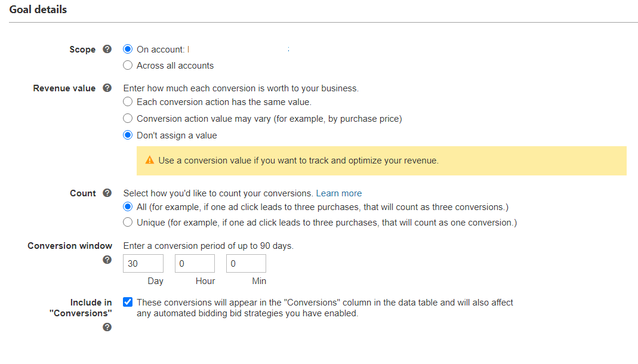The image size is (638, 364).
Task: Select "Across all accounts" scope
Action: click(x=127, y=65)
